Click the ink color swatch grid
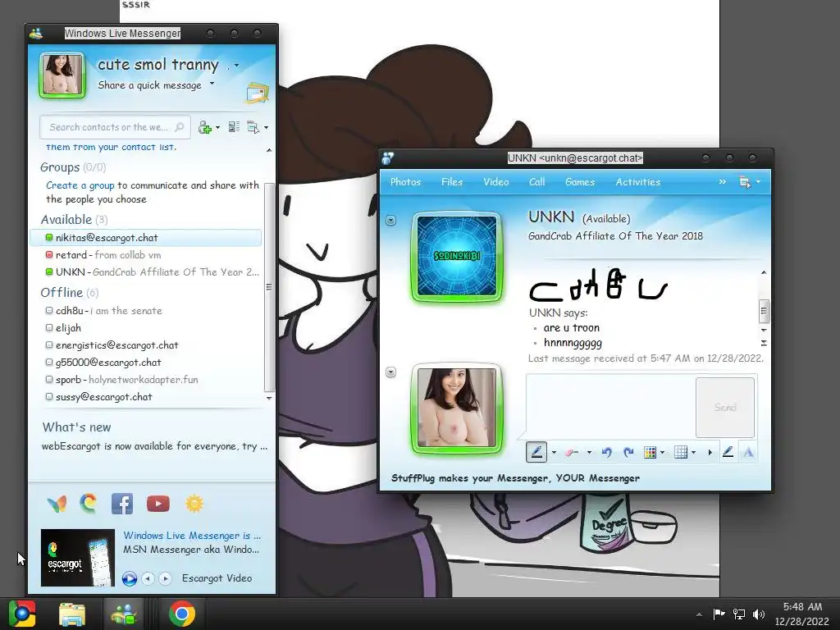 650,453
